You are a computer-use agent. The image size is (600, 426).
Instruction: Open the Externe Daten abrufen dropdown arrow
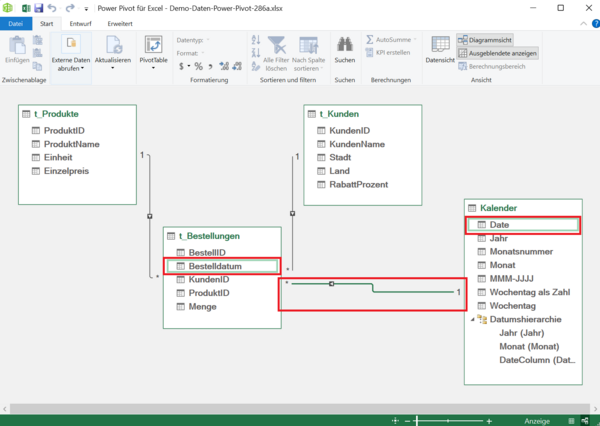click(71, 70)
